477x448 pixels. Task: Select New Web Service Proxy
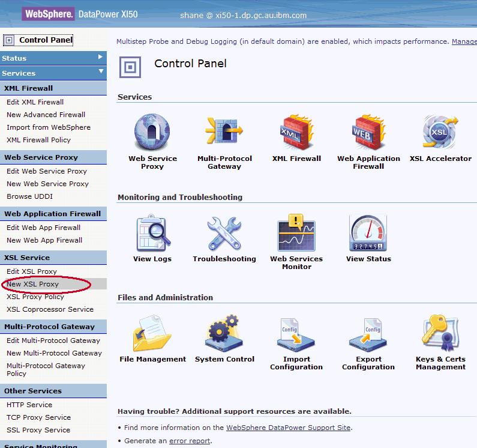[x=47, y=184]
